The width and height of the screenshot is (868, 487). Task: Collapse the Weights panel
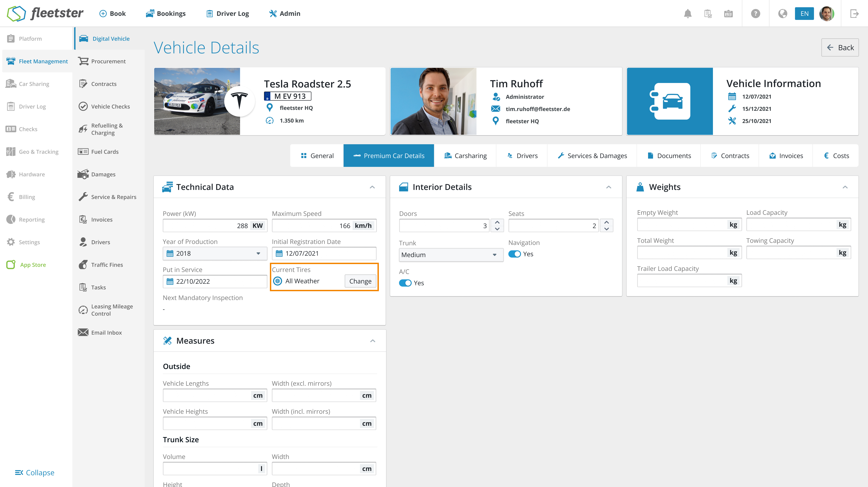click(x=845, y=187)
